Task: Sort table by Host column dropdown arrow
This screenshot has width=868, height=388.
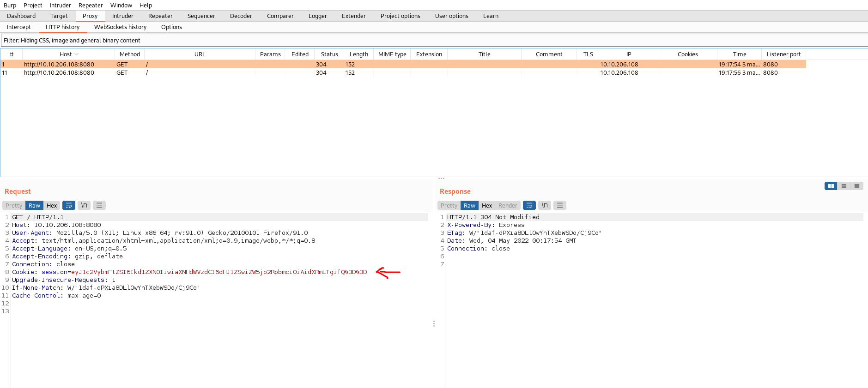Action: (77, 54)
